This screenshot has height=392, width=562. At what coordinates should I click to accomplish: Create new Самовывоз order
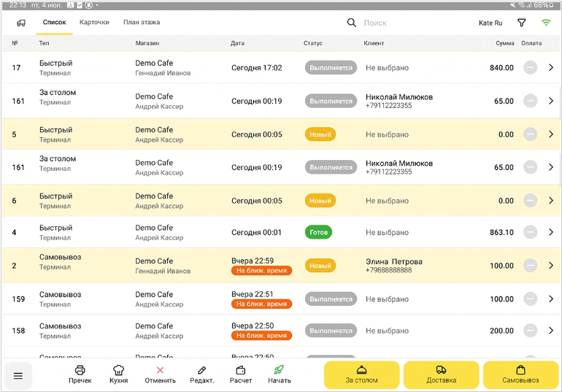pyautogui.click(x=520, y=374)
